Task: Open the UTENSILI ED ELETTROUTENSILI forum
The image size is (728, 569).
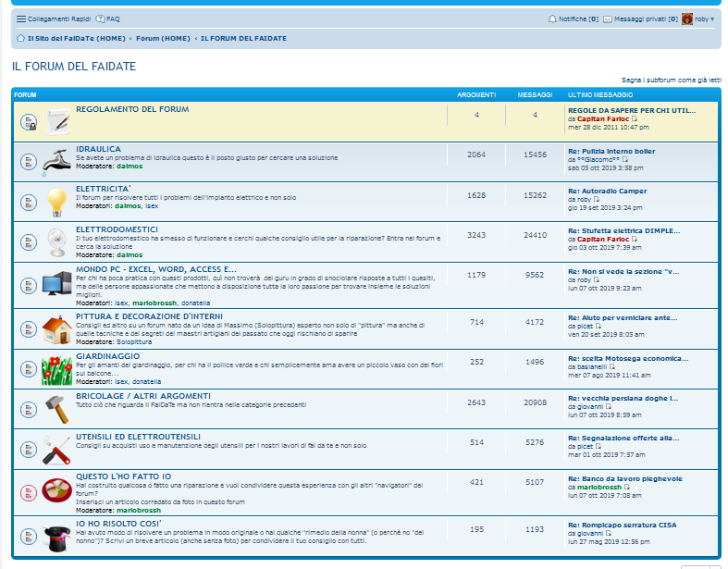Action: click(138, 436)
